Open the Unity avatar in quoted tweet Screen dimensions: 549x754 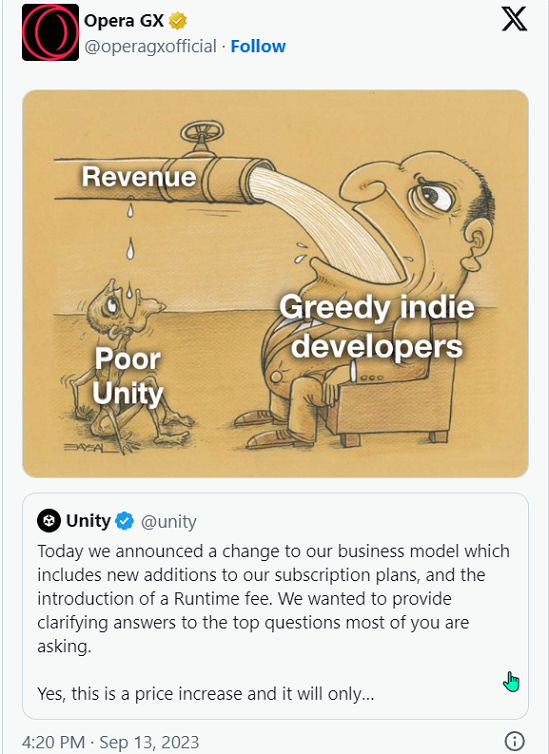[x=49, y=521]
